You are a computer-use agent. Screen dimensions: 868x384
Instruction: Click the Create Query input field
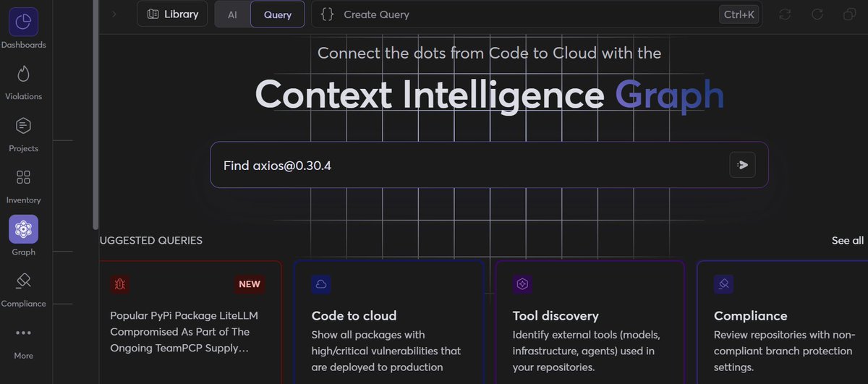(536, 14)
